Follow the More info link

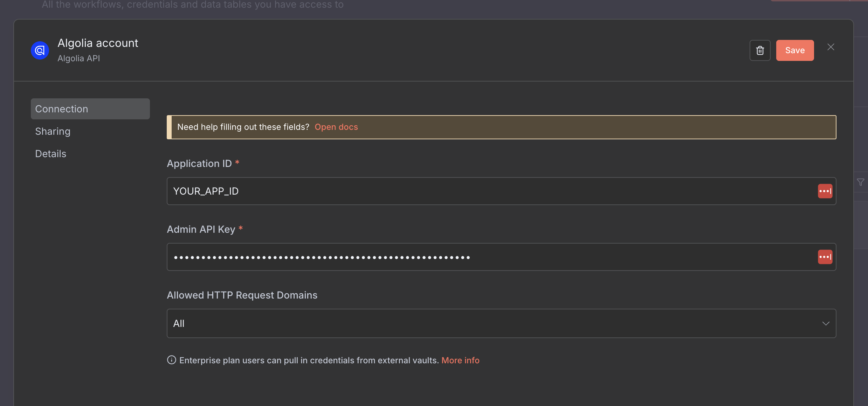460,360
